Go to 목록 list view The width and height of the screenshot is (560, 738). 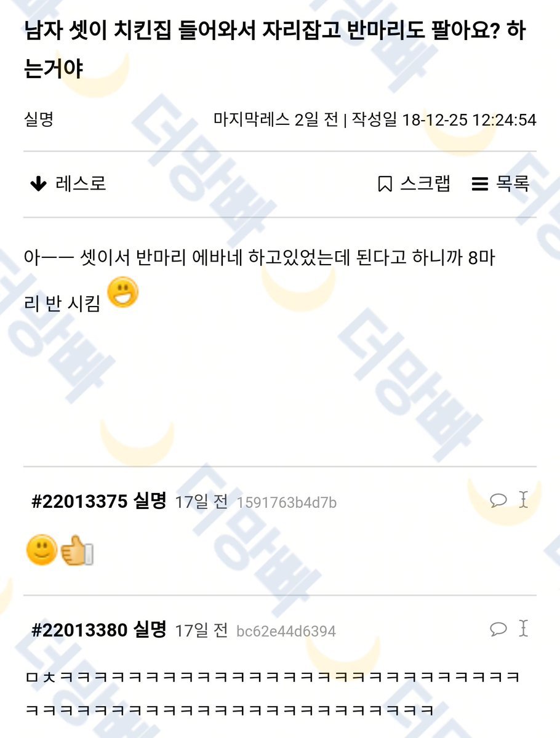pos(513,183)
